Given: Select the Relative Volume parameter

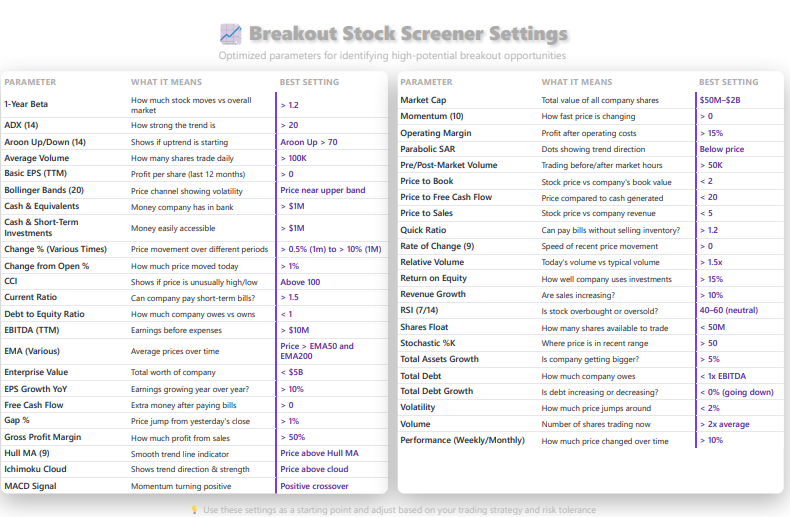Looking at the screenshot, I should tap(432, 262).
